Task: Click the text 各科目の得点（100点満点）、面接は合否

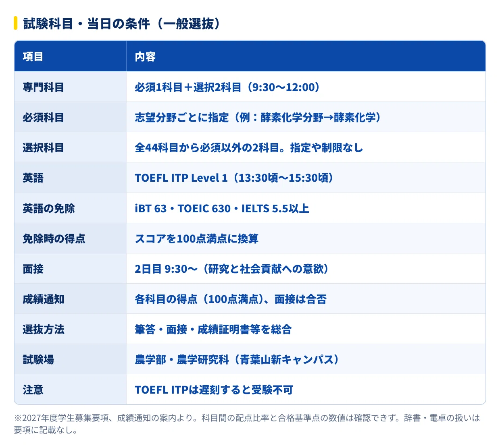Action: (231, 299)
